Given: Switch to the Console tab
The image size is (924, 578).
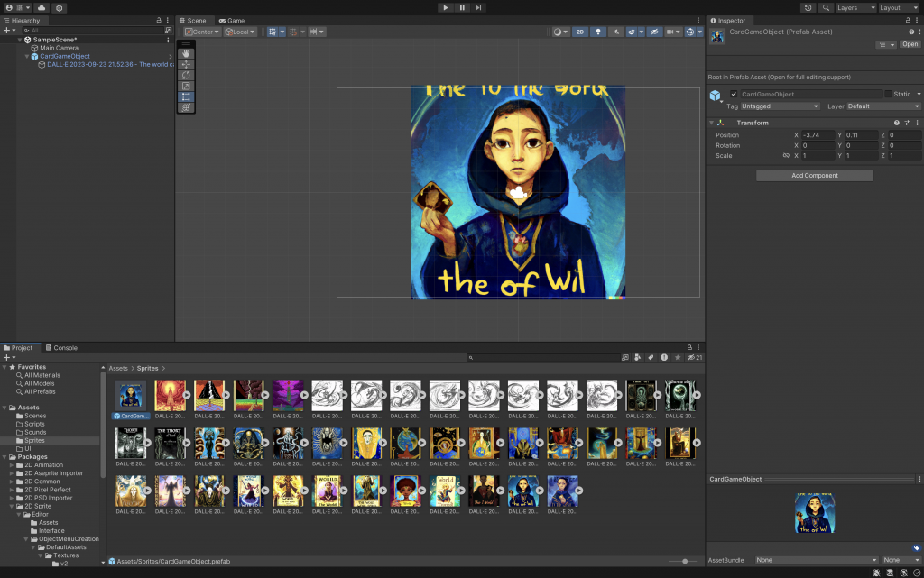Looking at the screenshot, I should point(61,348).
